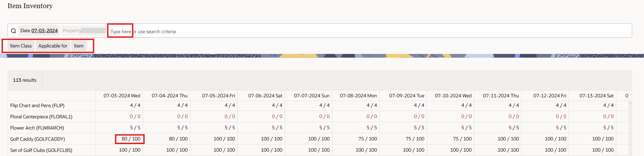This screenshot has height=156, width=644.
Task: Click Golf Caddy 75 / 100 on 07-08-2024
Action: tap(367, 139)
